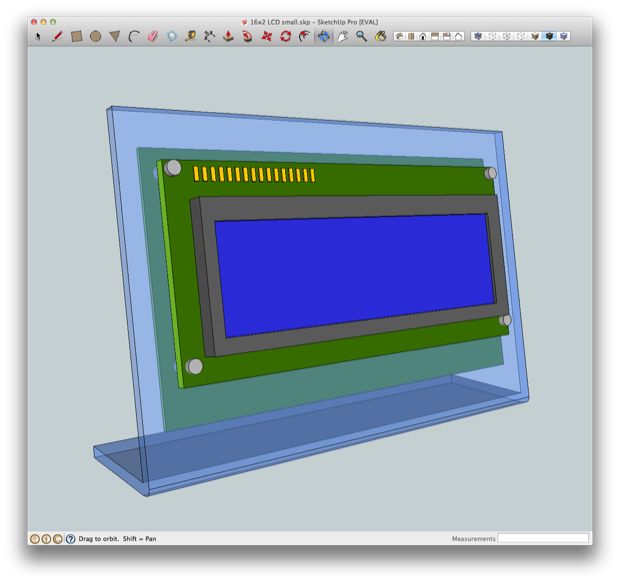The image size is (620, 583).
Task: Toggle X-Ray face style
Action: (x=478, y=36)
